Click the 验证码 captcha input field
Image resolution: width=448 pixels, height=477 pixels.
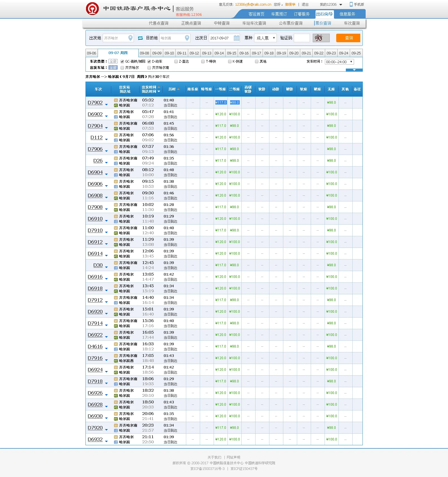pos(302,38)
